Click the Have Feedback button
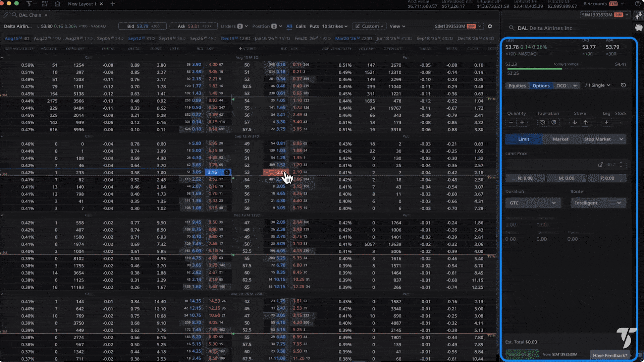Screen dimensions: 644x362 pos(609,355)
